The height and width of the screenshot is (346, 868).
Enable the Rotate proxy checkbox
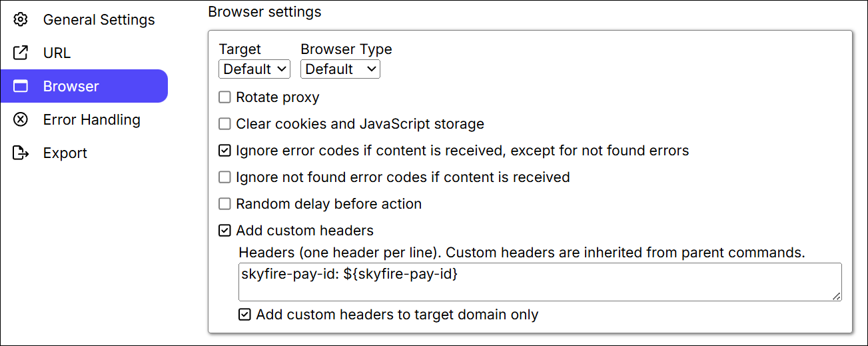pos(225,97)
